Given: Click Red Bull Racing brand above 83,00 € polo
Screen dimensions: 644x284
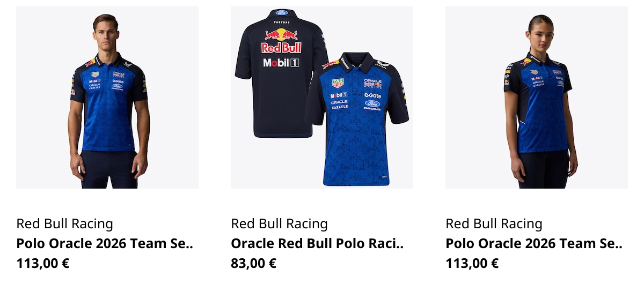Looking at the screenshot, I should pyautogui.click(x=279, y=224).
